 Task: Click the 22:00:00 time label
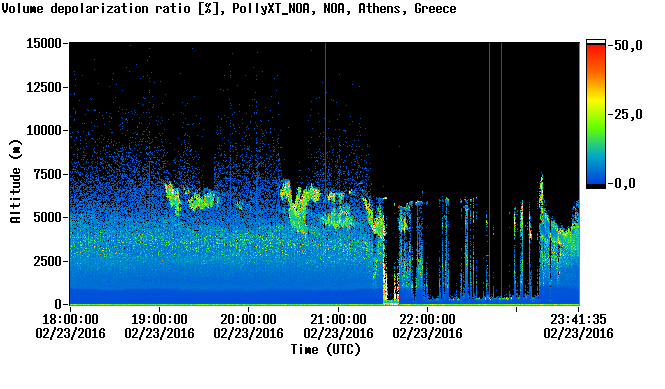427,319
